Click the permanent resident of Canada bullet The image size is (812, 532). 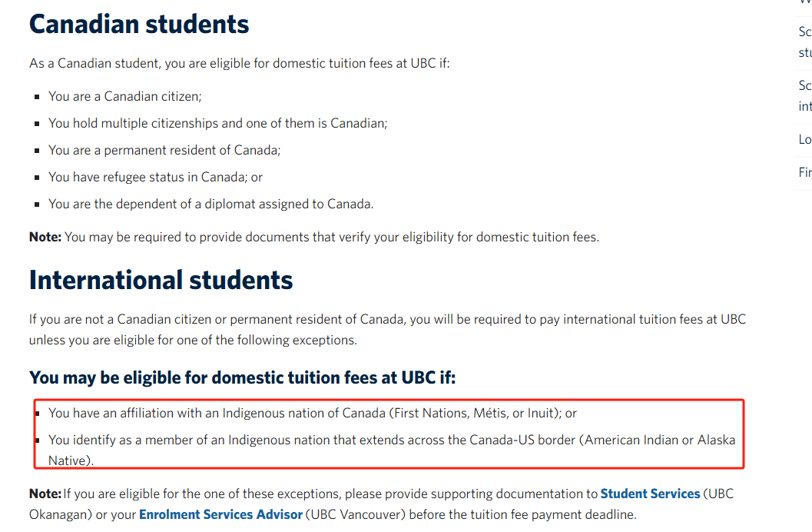point(164,150)
